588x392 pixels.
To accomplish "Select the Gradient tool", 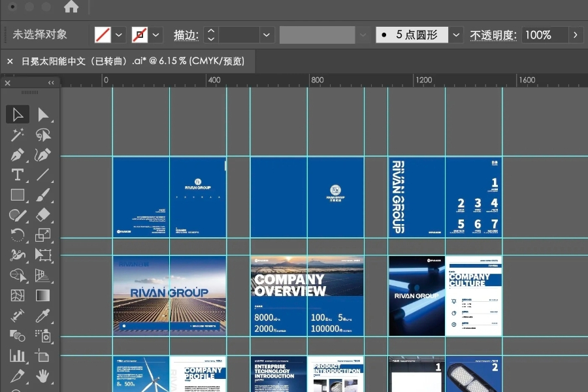I will (x=42, y=295).
